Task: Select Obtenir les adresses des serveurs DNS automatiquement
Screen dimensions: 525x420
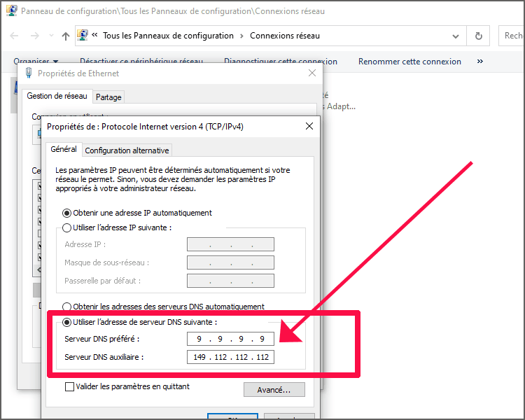Action: click(163, 307)
